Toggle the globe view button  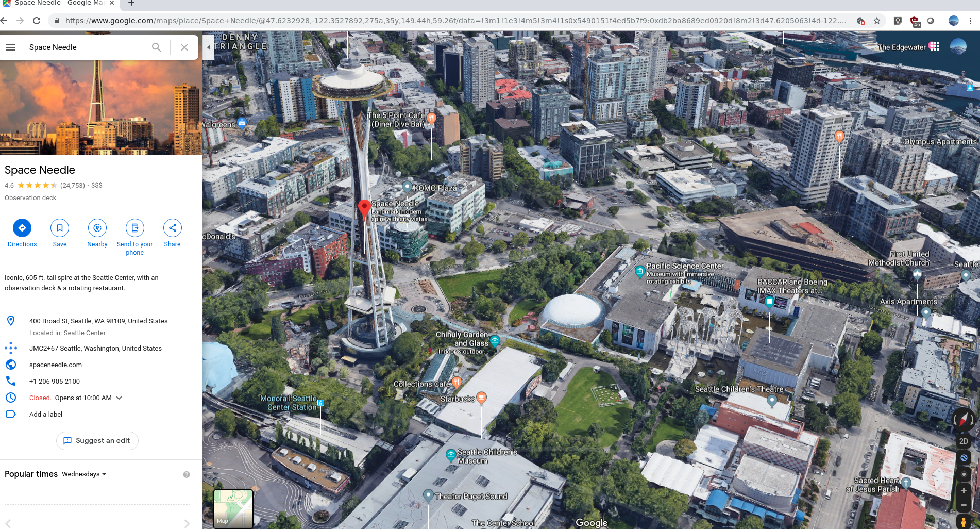(964, 458)
